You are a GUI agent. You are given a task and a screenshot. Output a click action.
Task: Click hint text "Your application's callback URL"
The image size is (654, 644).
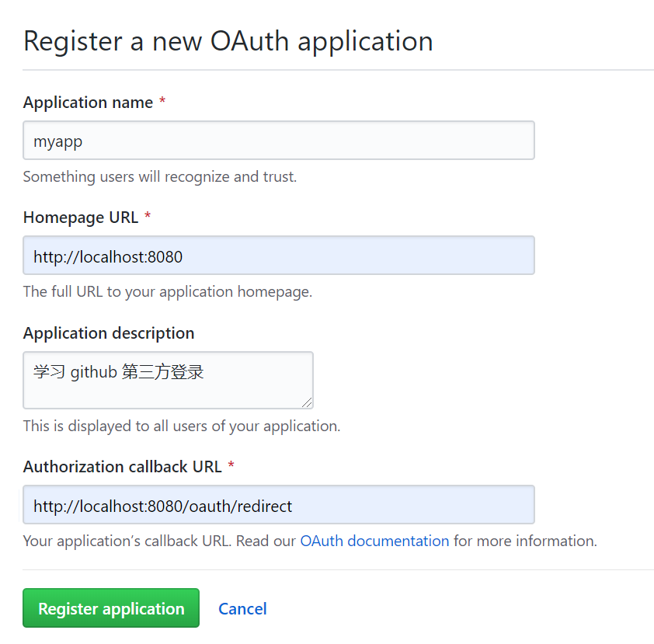click(127, 541)
